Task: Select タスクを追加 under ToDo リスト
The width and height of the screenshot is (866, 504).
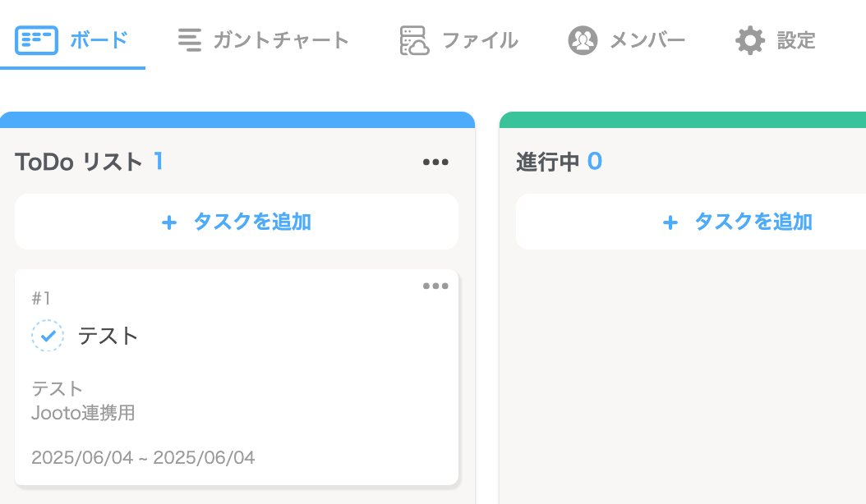Action: click(x=251, y=222)
